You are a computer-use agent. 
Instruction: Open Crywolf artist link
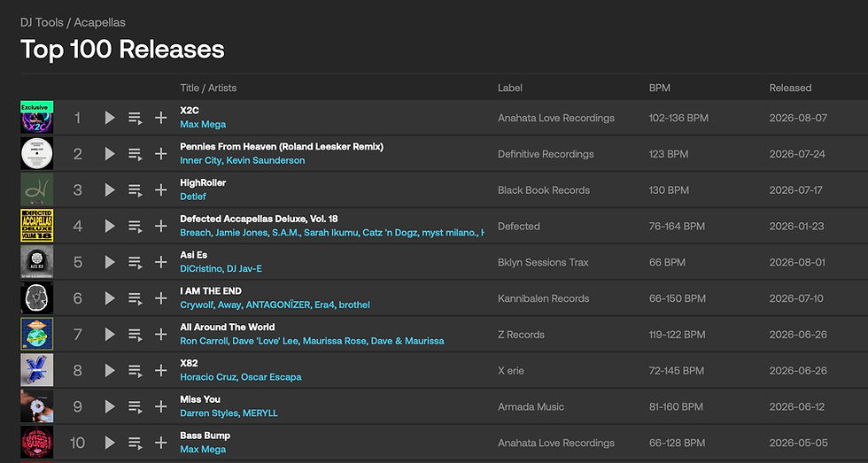[197, 305]
